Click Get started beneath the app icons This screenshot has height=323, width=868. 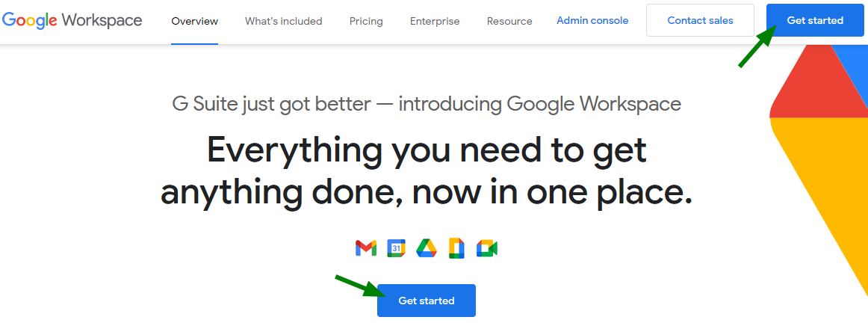[427, 301]
